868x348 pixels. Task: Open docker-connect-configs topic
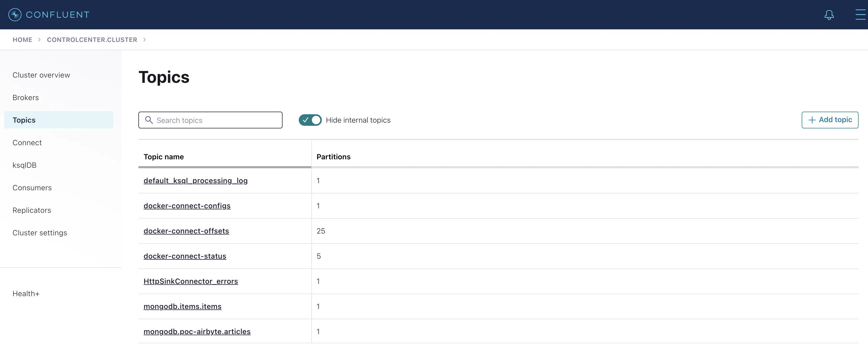click(x=187, y=206)
